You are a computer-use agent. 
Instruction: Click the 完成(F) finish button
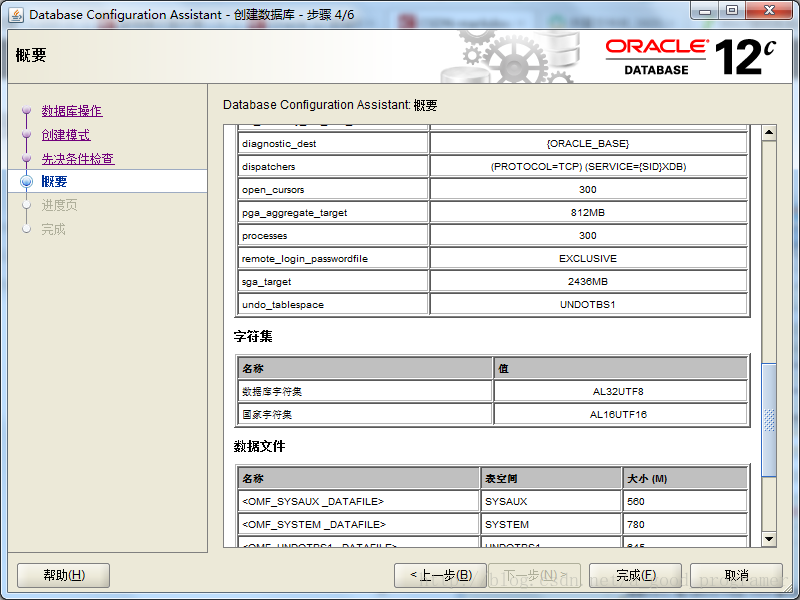635,576
